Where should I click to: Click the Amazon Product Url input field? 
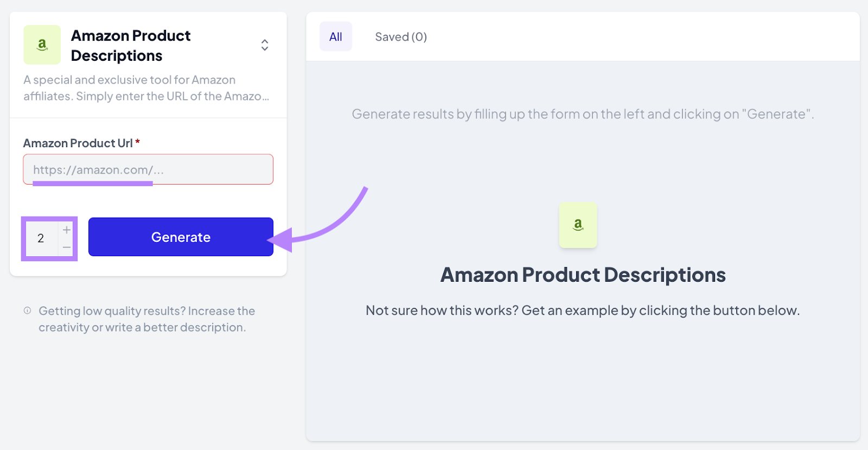click(148, 169)
